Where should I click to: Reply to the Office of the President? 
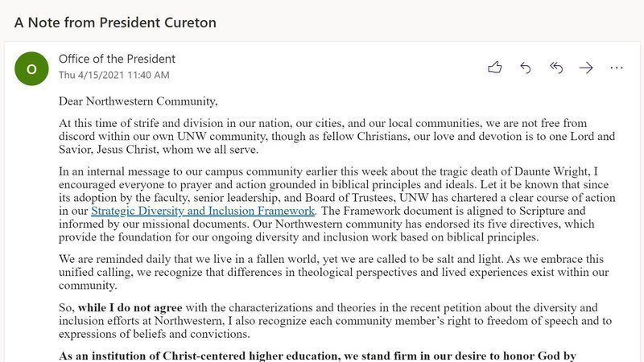pyautogui.click(x=526, y=68)
